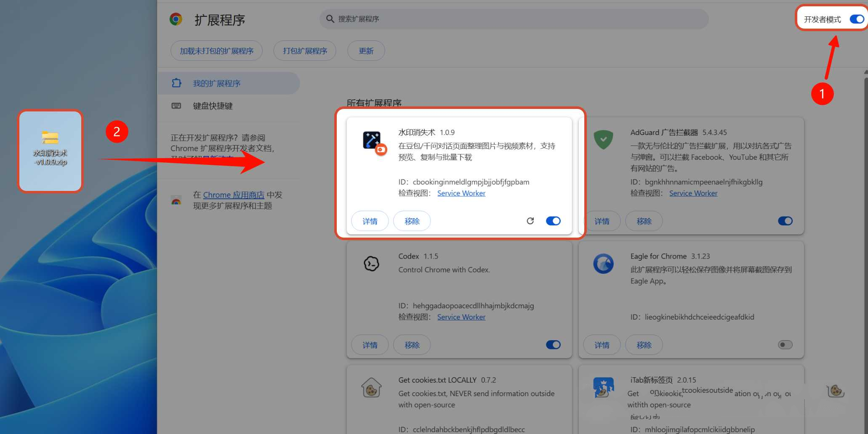Click the Codex extension icon
This screenshot has height=434, width=868.
[x=371, y=264]
